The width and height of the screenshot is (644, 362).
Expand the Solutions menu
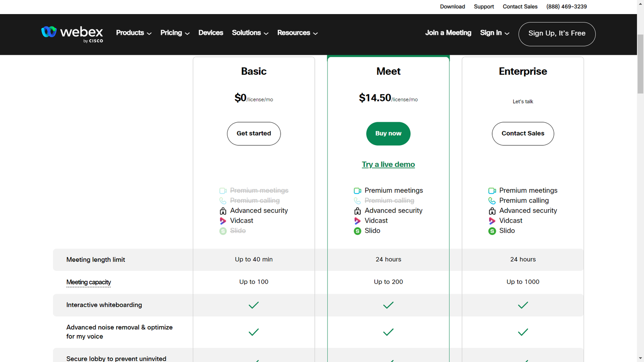pos(250,33)
